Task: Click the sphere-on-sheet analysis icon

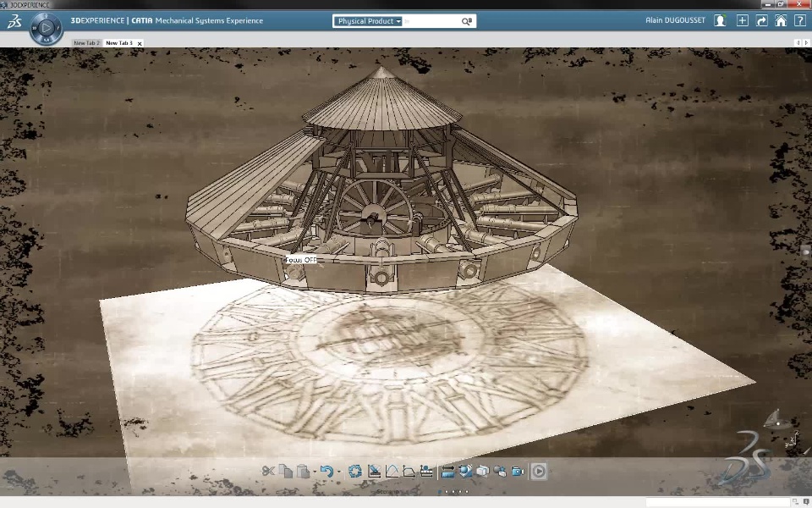Action: coord(465,471)
